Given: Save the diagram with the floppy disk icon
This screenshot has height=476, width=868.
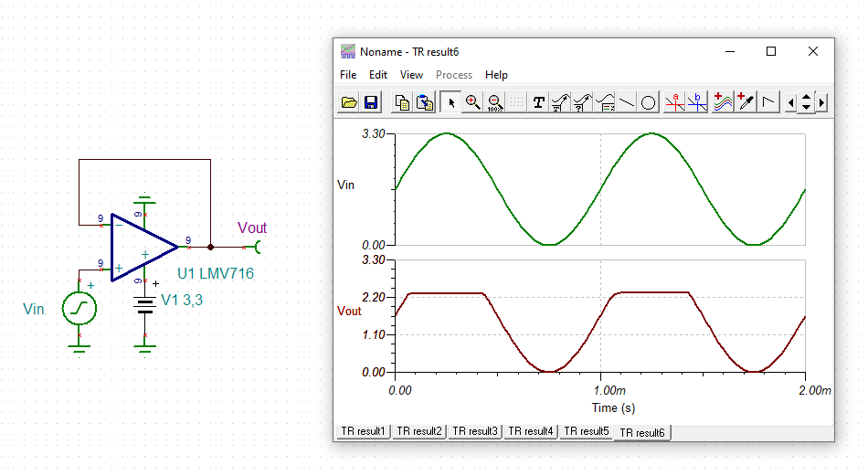Looking at the screenshot, I should (371, 102).
